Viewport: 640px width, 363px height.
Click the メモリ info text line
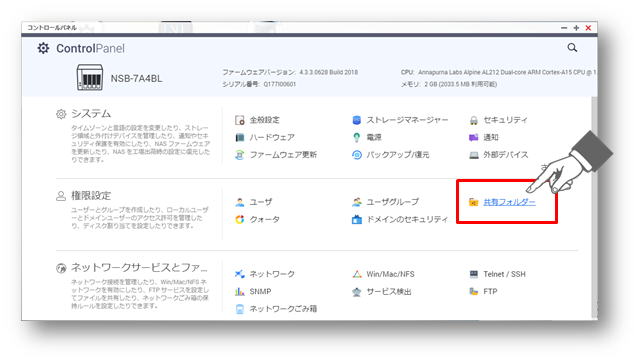pos(449,84)
